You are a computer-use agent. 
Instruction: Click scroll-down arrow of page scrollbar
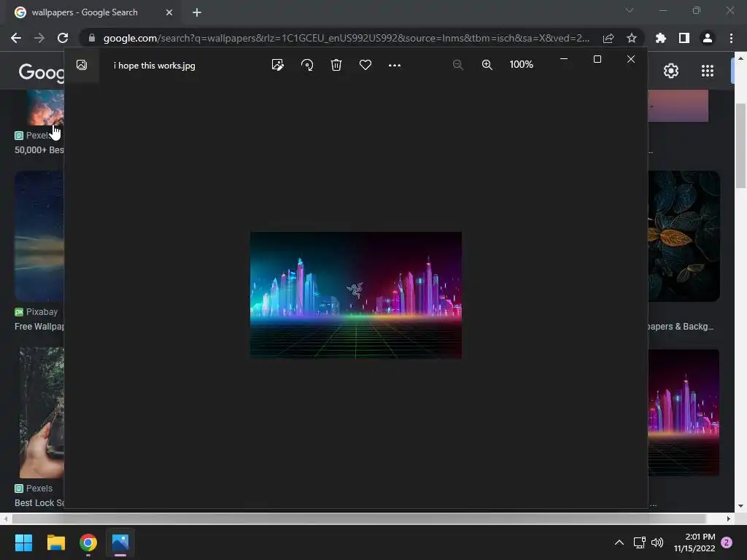(x=740, y=506)
